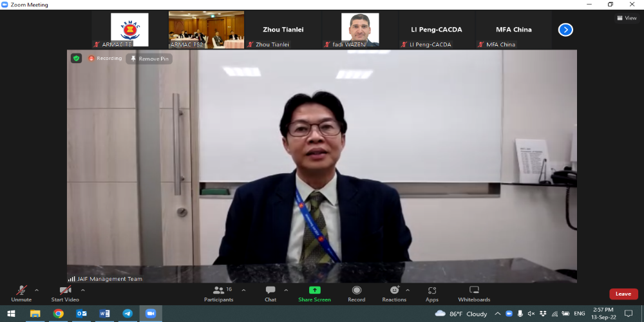
Task: Open Outlook from the taskbar
Action: 81,314
